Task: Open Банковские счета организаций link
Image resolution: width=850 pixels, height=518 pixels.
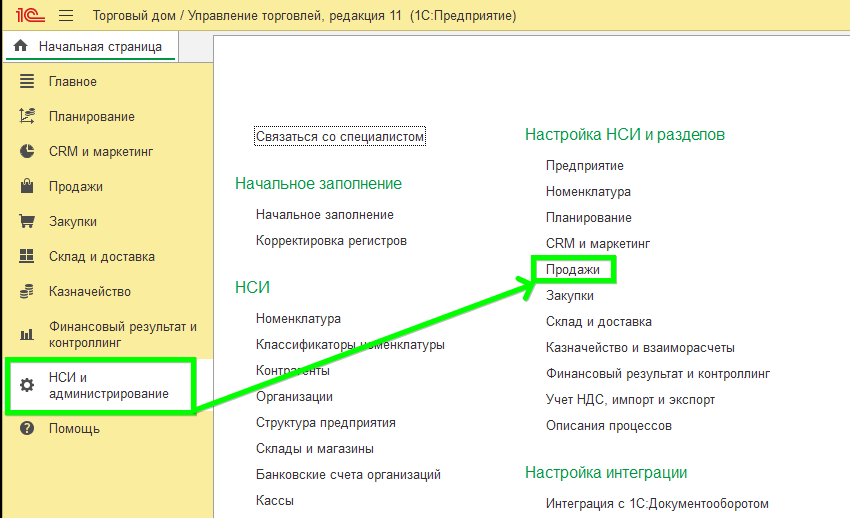Action: (x=348, y=475)
